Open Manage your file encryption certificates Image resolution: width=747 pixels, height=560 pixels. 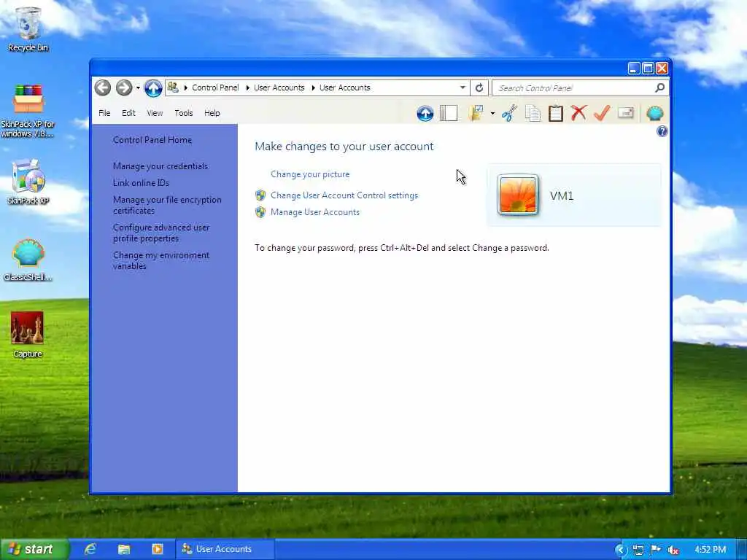pyautogui.click(x=167, y=205)
